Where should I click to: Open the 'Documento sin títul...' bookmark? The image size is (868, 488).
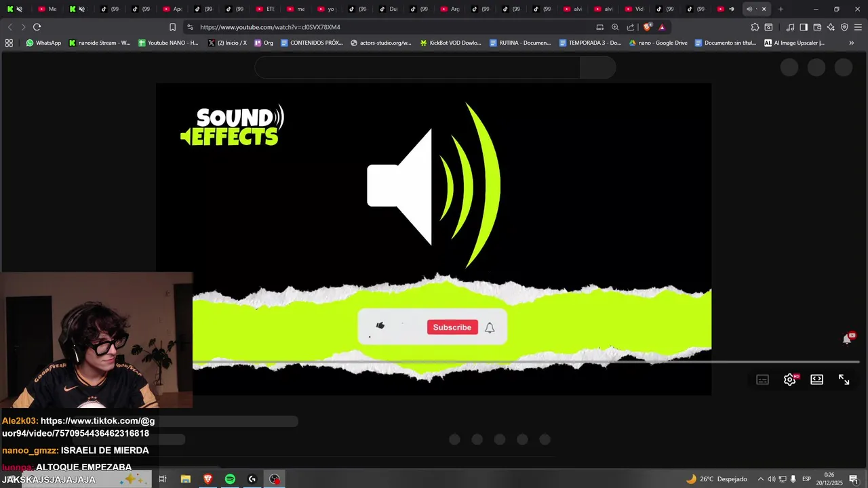[x=725, y=43]
